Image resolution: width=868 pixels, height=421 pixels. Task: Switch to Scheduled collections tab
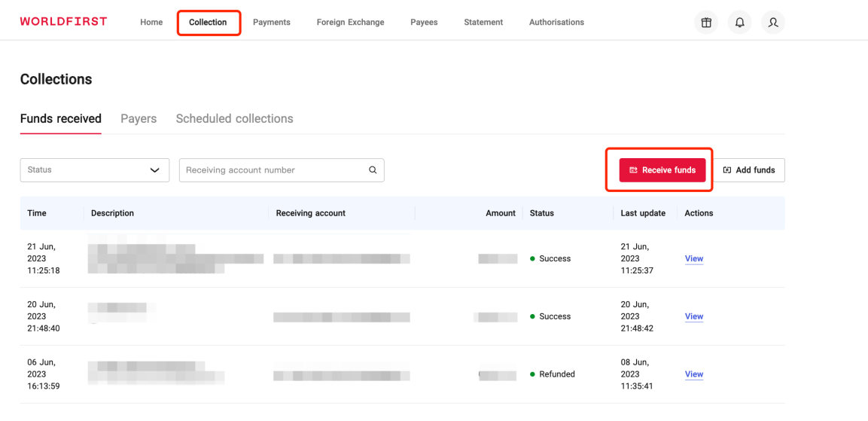[234, 119]
